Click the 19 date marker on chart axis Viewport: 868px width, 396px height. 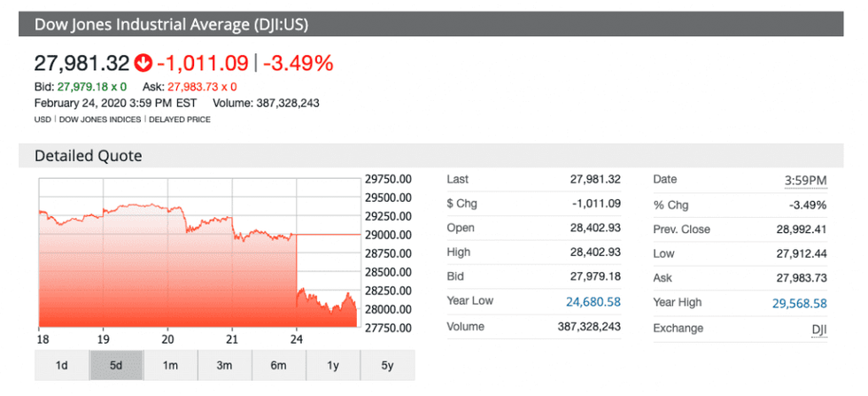pyautogui.click(x=103, y=338)
